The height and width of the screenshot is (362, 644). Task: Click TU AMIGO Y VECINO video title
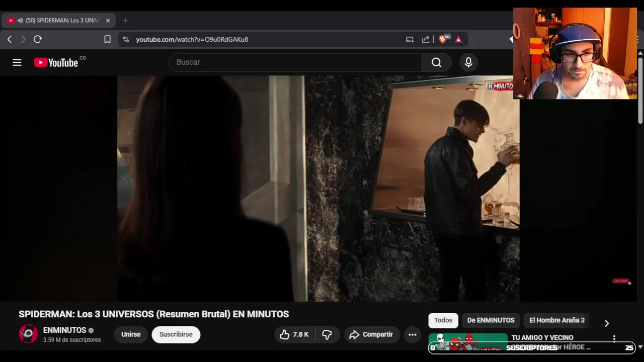pyautogui.click(x=542, y=338)
